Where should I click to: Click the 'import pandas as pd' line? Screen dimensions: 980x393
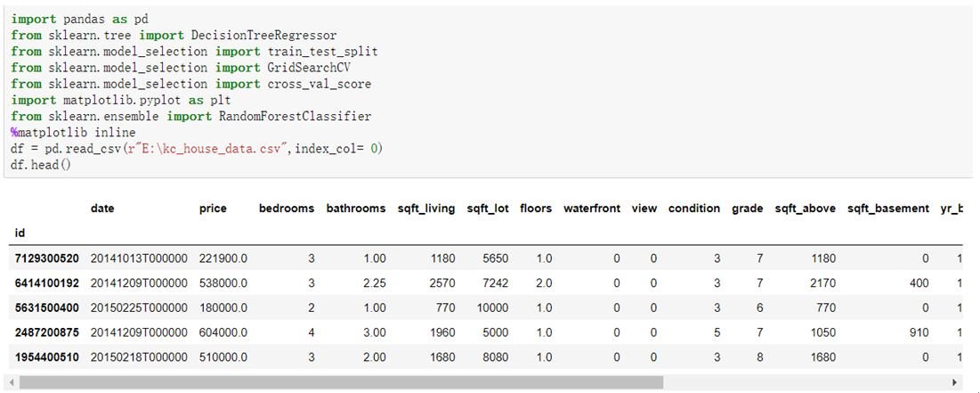tap(79, 19)
